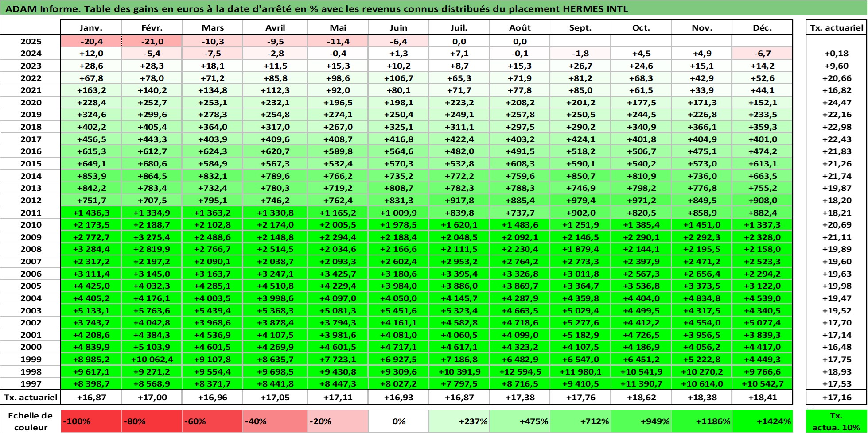868x433 pixels.
Task: Click the table title mentioning HERMES INTL
Action: tap(316, 9)
